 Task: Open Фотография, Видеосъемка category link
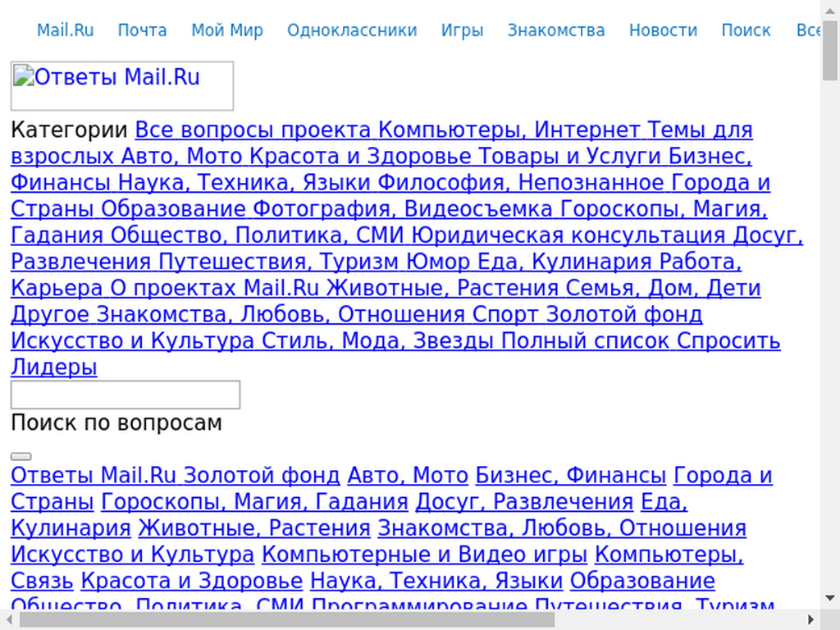[x=402, y=209]
